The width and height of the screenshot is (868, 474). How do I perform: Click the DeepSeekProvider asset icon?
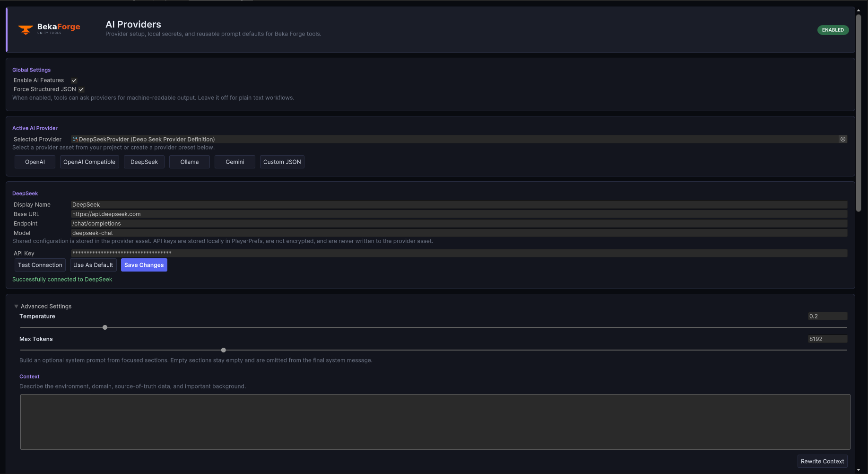(x=75, y=139)
